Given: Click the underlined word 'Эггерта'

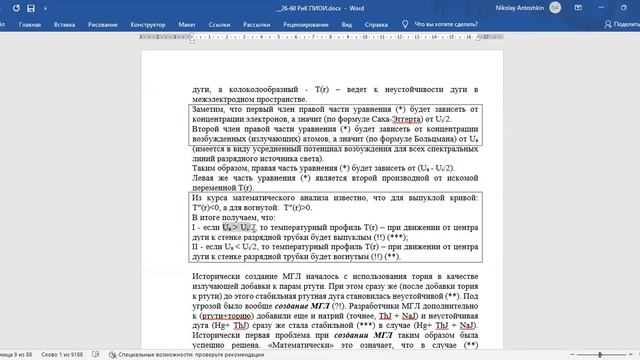Looking at the screenshot, I should (x=407, y=119).
